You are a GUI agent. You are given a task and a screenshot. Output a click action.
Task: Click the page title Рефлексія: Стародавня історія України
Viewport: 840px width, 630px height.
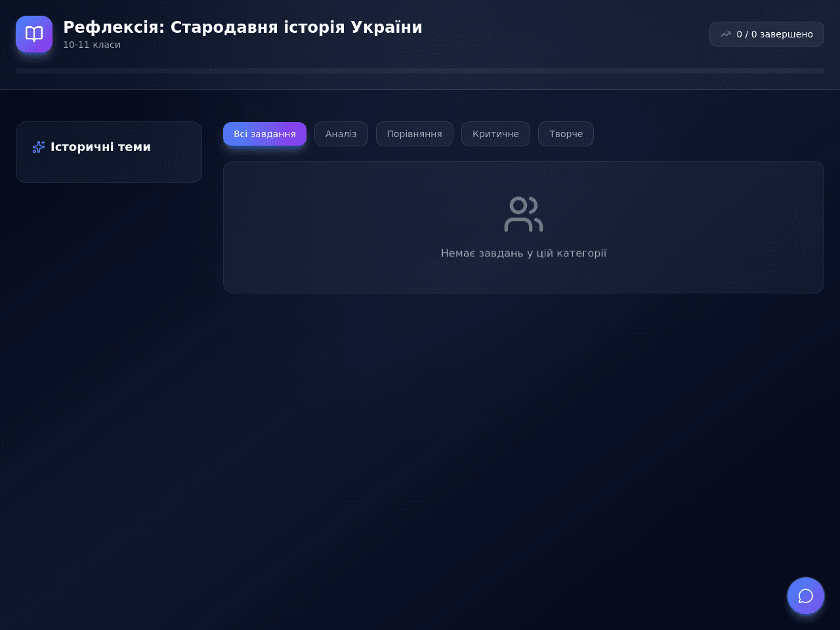(x=243, y=27)
